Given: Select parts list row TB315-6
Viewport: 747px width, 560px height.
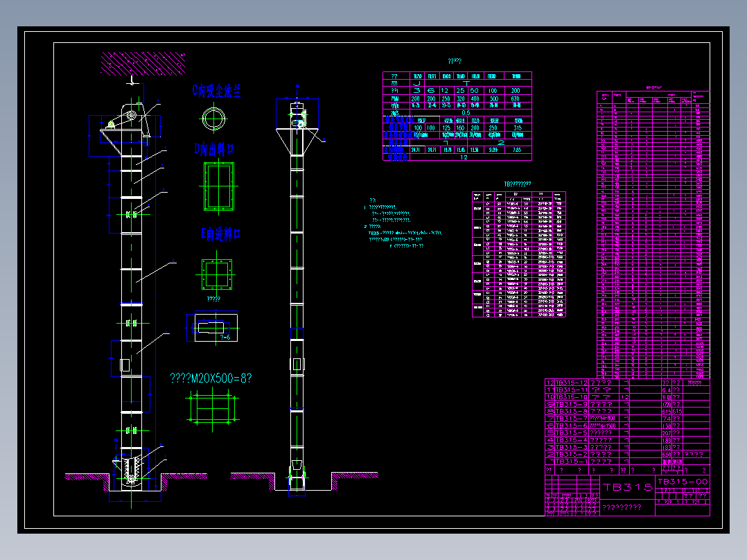Looking at the screenshot, I should pyautogui.click(x=627, y=426).
